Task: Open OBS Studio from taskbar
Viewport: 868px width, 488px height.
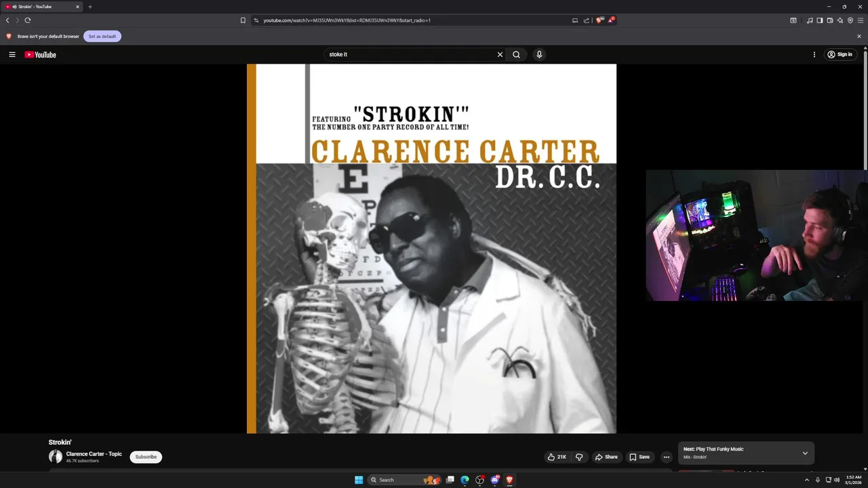Action: [x=480, y=480]
